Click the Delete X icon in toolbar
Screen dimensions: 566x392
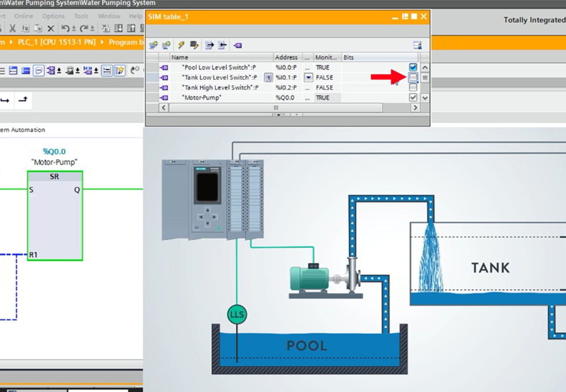pos(51,28)
